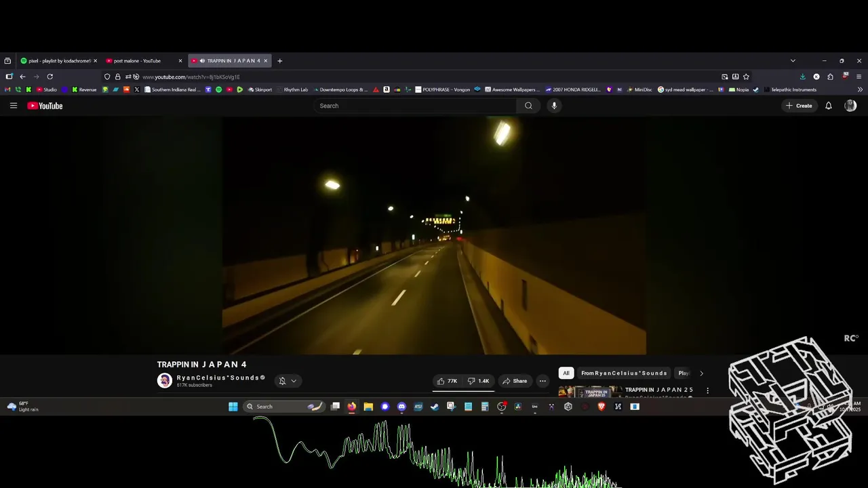Open Gmail bookmark icon
Viewport: 868px width, 488px height.
point(8,89)
